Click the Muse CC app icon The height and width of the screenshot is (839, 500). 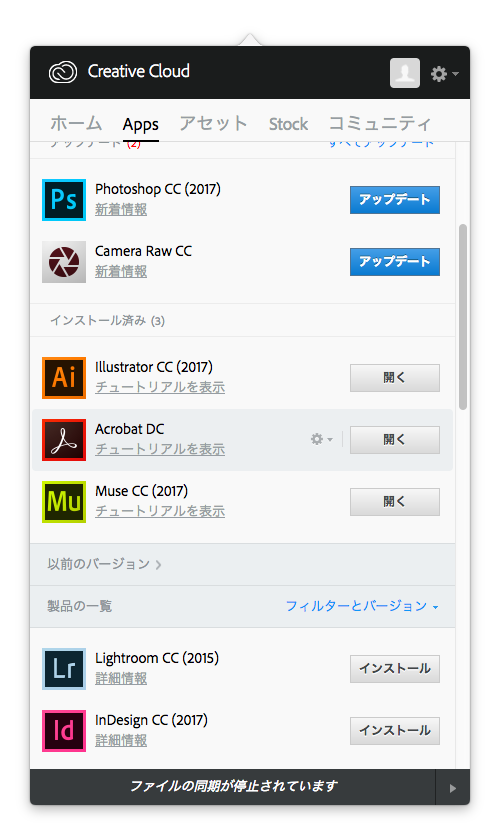tap(64, 502)
